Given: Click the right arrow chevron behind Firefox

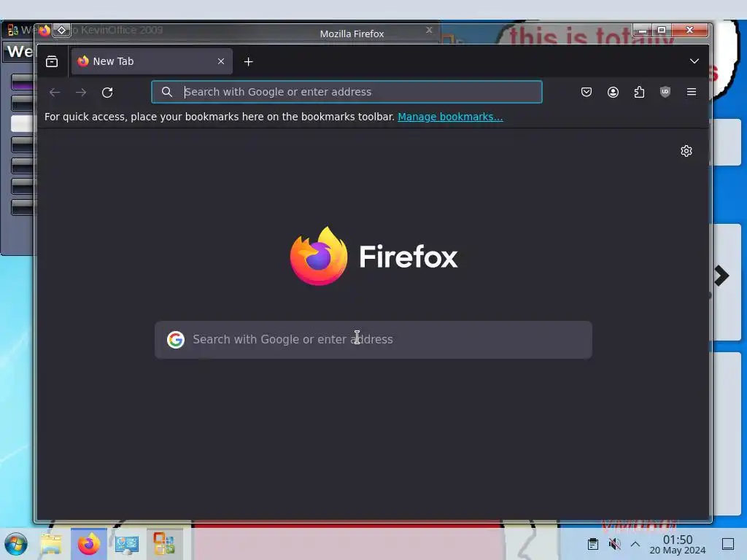Looking at the screenshot, I should 721,275.
